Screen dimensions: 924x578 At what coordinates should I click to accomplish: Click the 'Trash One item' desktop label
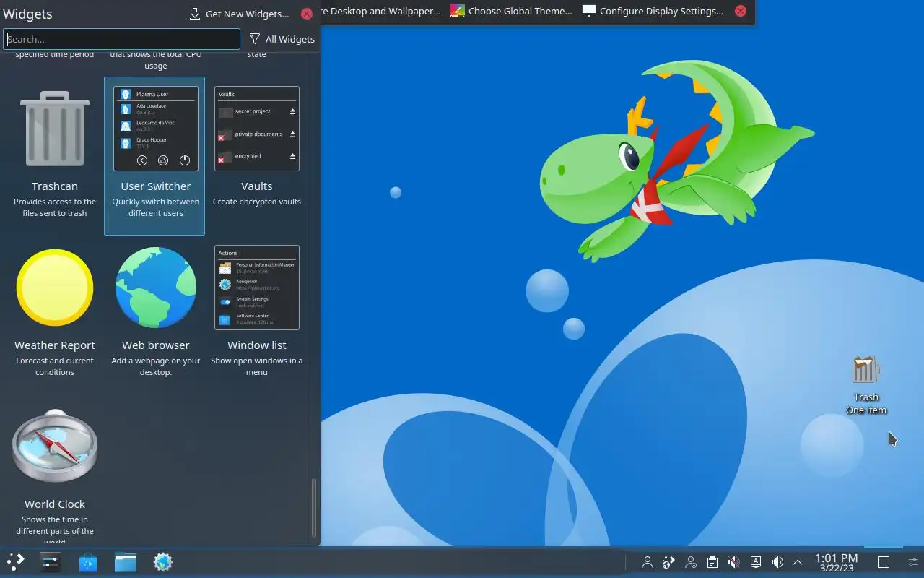(x=866, y=403)
